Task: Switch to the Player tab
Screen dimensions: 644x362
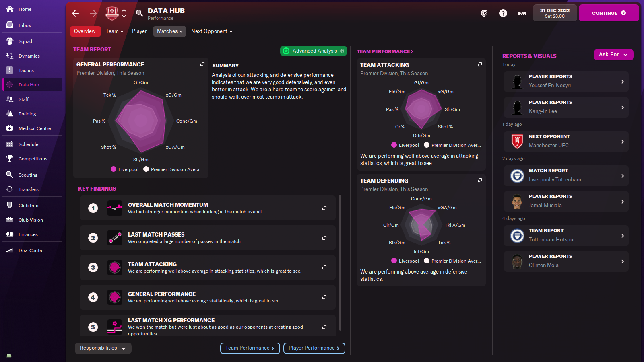Action: coord(139,31)
